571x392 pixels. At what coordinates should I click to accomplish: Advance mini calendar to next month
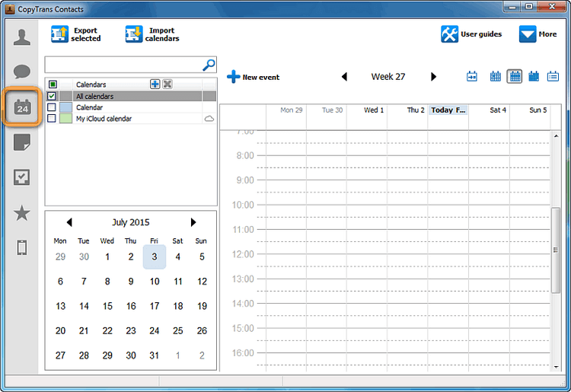coord(193,222)
